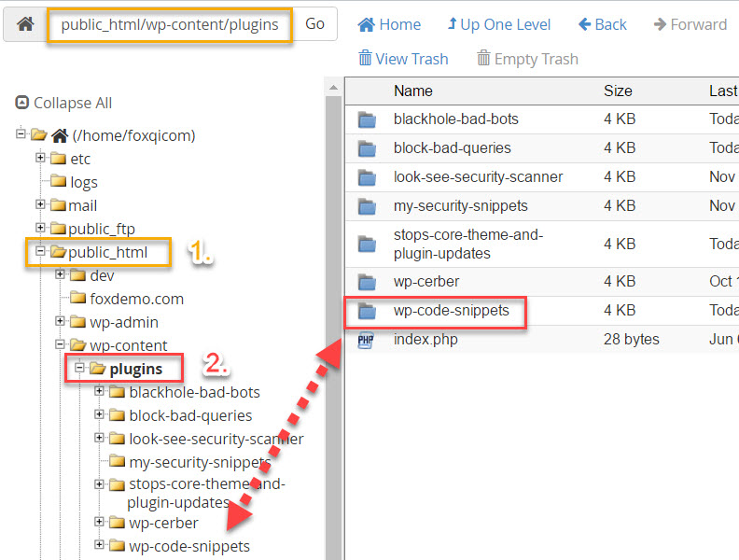The height and width of the screenshot is (560, 739).
Task: Collapse the wp-content folder
Action: point(60,344)
